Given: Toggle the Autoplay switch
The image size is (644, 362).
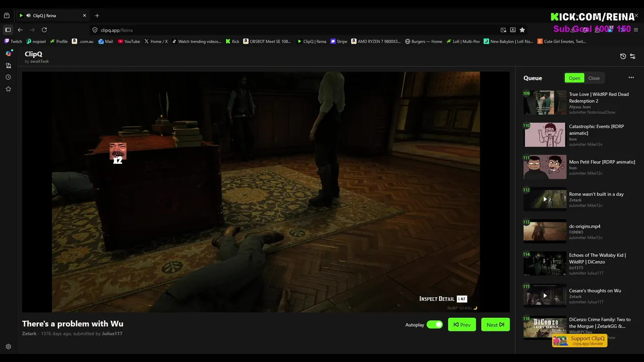Looking at the screenshot, I should (435, 325).
